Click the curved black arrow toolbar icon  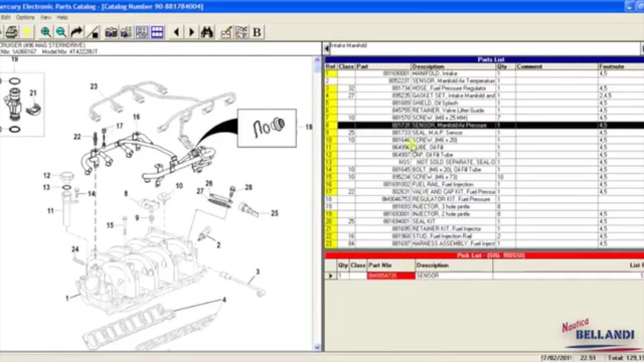click(x=77, y=32)
